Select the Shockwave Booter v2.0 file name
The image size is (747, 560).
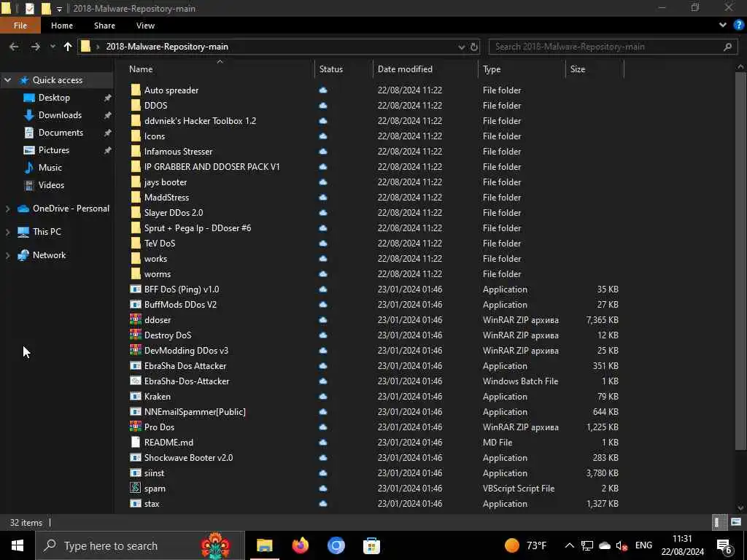[189, 458]
